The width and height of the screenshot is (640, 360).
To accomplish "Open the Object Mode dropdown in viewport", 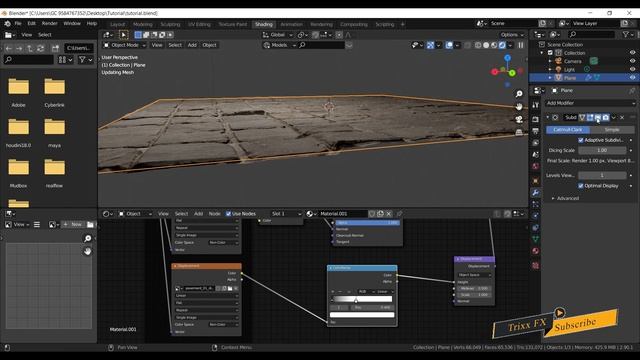I will tap(124, 45).
